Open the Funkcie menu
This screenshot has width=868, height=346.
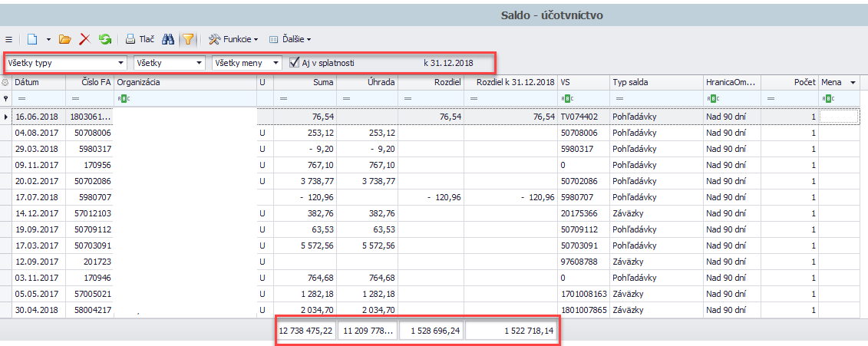[233, 39]
